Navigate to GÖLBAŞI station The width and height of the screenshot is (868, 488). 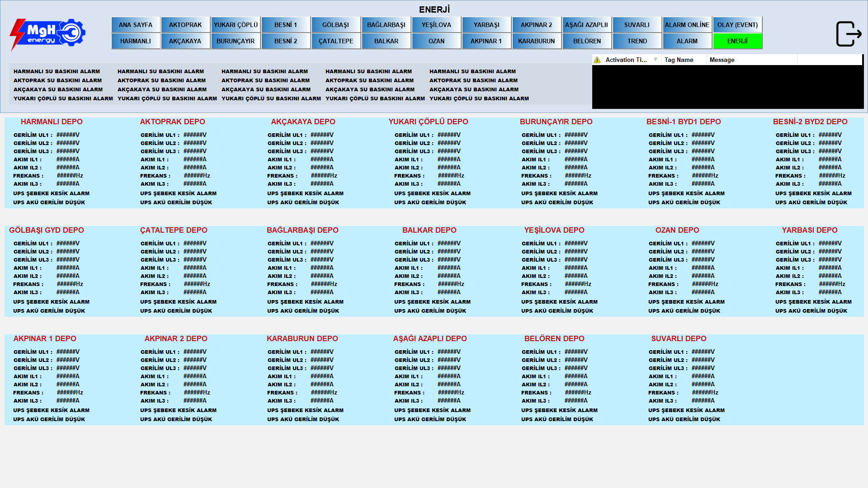[x=335, y=25]
